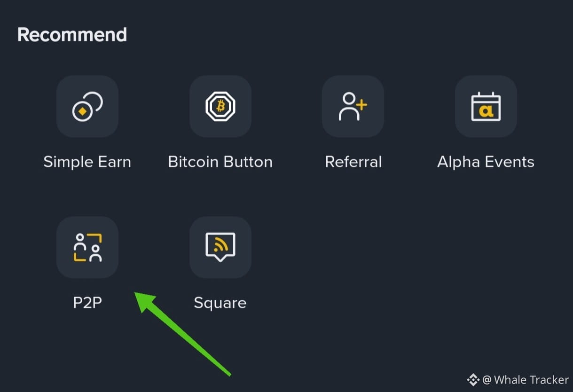Click the "@ Whale Tracker" watermark text
The width and height of the screenshot is (573, 392).
[526, 379]
